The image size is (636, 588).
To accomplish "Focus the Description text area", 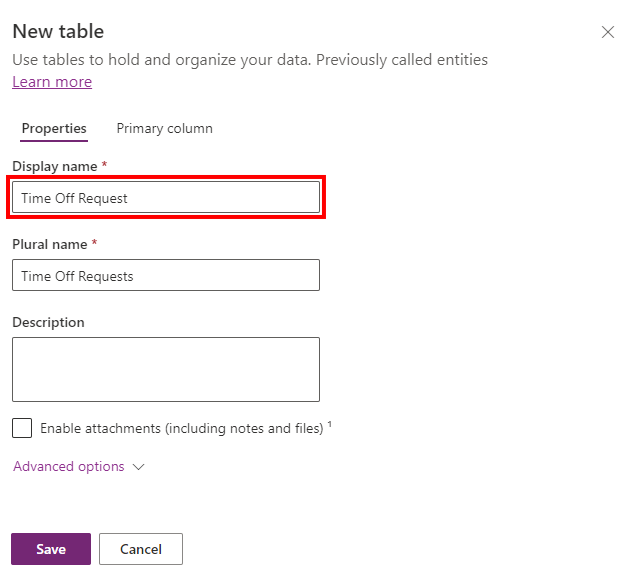I will point(166,369).
